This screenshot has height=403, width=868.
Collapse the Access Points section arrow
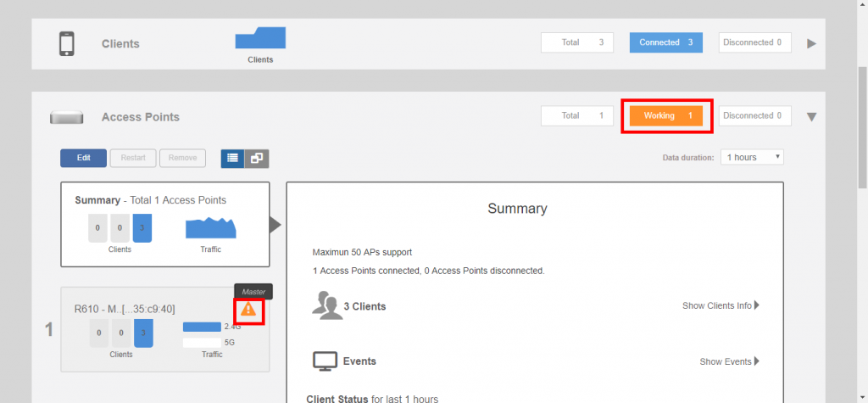[x=811, y=117]
